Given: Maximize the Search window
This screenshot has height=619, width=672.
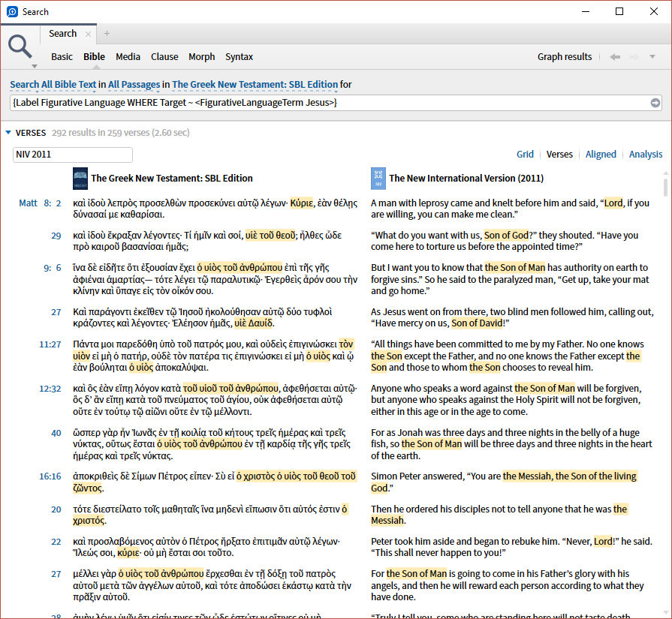Looking at the screenshot, I should tap(619, 11).
